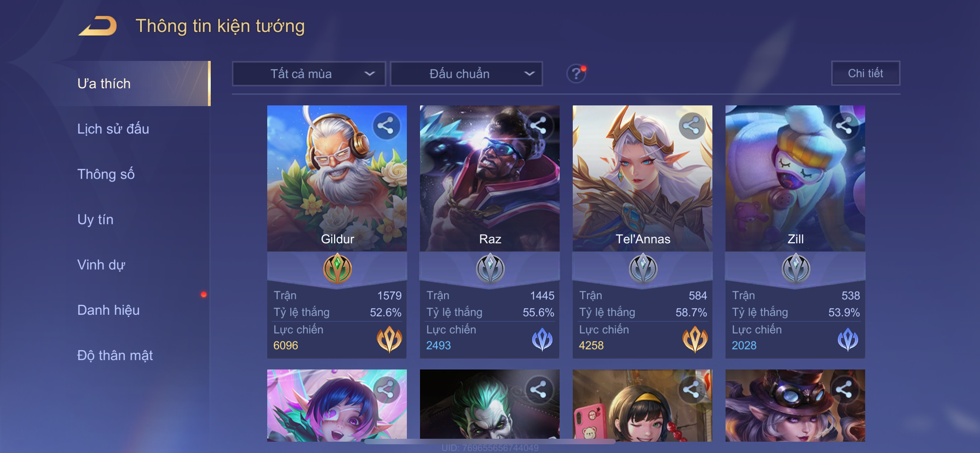Expand the Đấu chuẩn mode dropdown
Viewport: 980px width, 453px height.
[x=466, y=73]
